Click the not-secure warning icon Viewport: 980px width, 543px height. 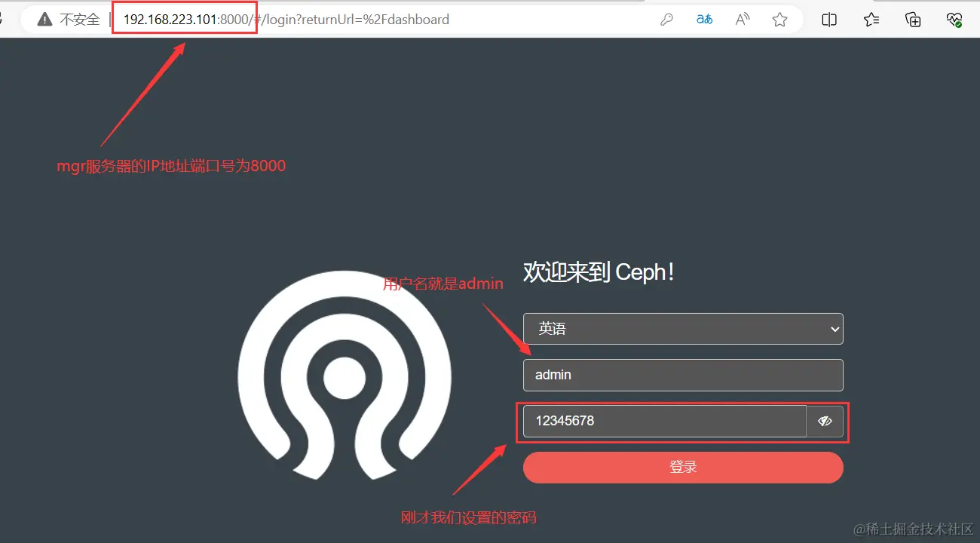[x=44, y=20]
